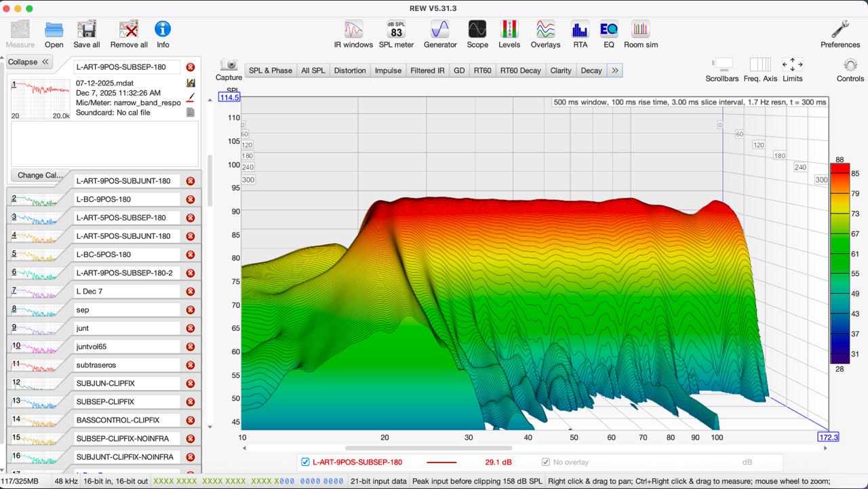
Task: Click the Change Cal... button
Action: click(40, 175)
